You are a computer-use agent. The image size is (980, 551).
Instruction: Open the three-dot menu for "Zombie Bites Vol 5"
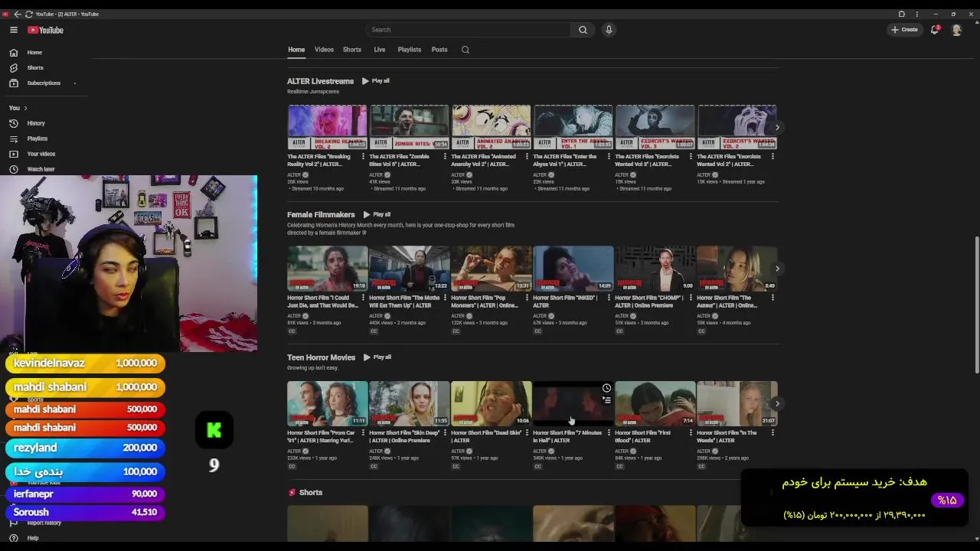445,156
